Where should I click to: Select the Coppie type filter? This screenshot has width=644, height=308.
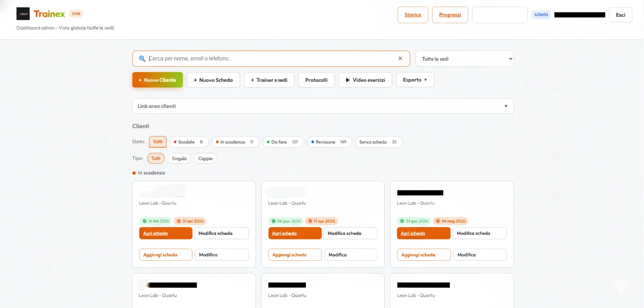[x=205, y=158]
